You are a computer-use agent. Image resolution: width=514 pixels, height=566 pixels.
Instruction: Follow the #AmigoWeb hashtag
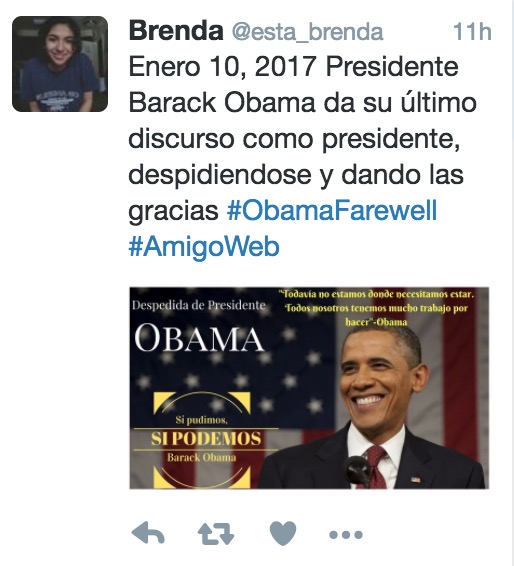click(x=204, y=247)
